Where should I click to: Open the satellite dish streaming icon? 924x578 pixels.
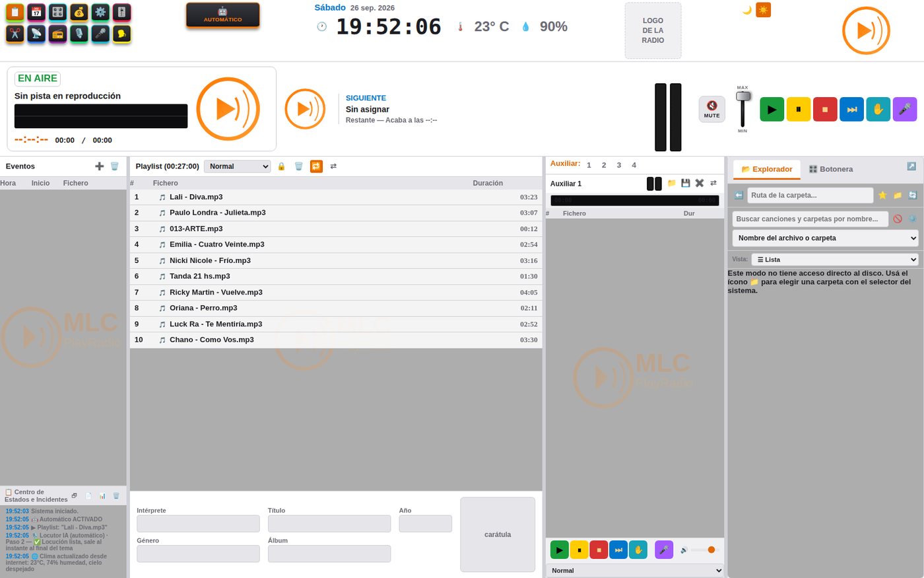click(x=36, y=34)
